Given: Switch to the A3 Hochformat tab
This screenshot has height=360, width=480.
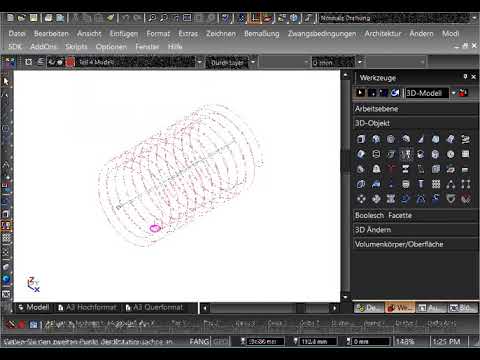Looking at the screenshot, I should 88,307.
